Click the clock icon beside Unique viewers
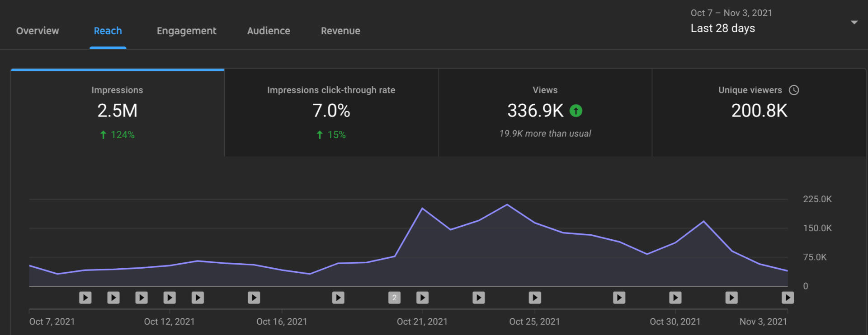 (x=794, y=90)
